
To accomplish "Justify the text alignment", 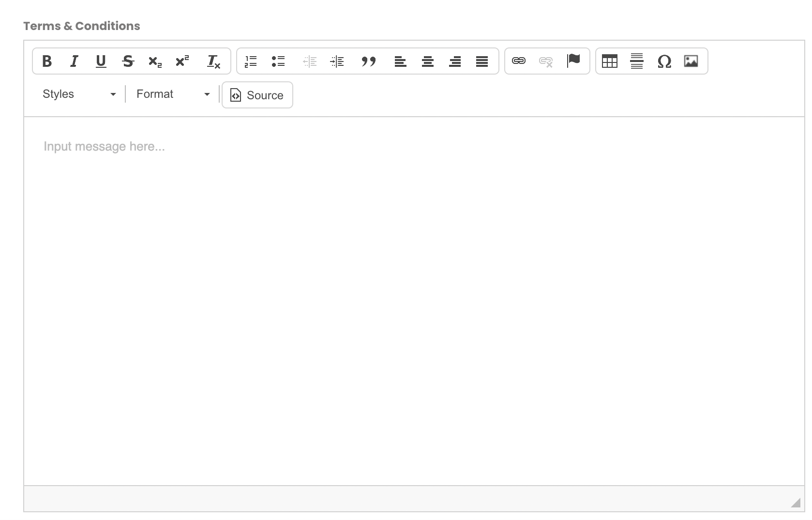I will (x=482, y=61).
